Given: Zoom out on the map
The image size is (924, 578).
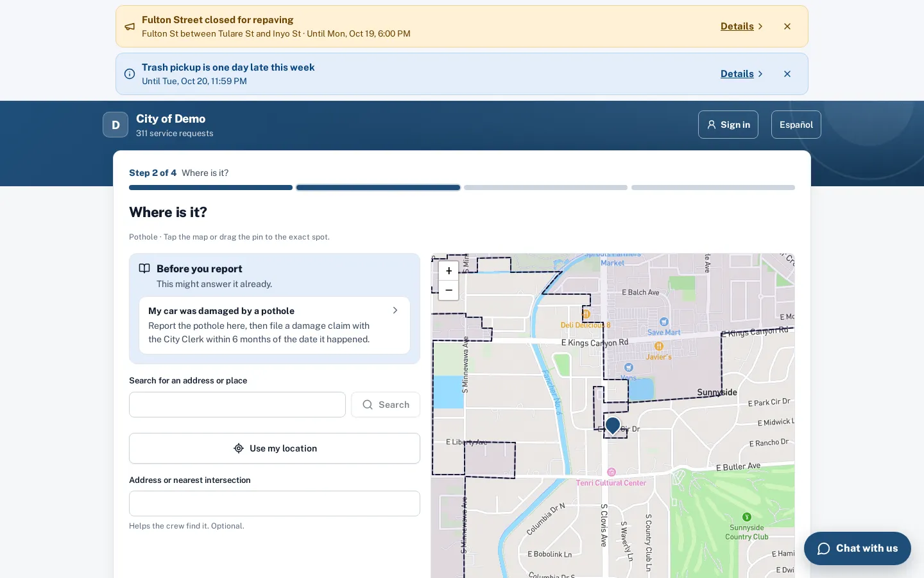Looking at the screenshot, I should point(449,290).
